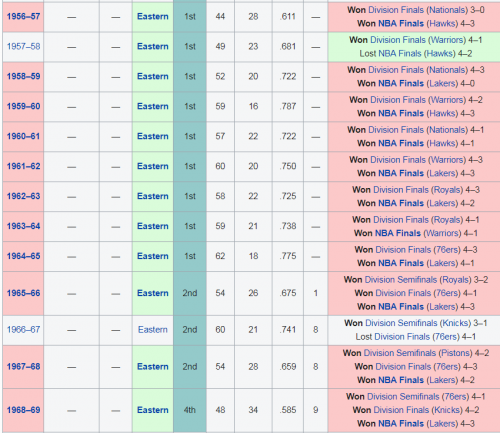Image resolution: width=500 pixels, height=433 pixels.
Task: Open Lakers link in 1968–69 row
Action: click(x=442, y=424)
